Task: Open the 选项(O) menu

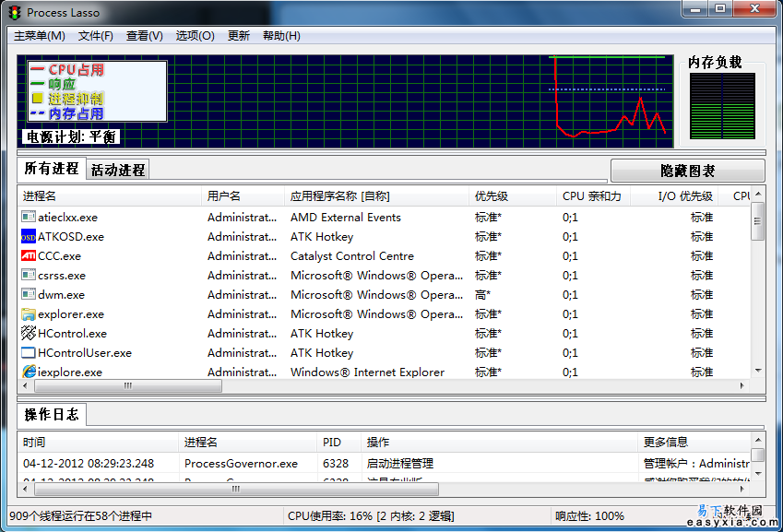Action: click(x=195, y=36)
